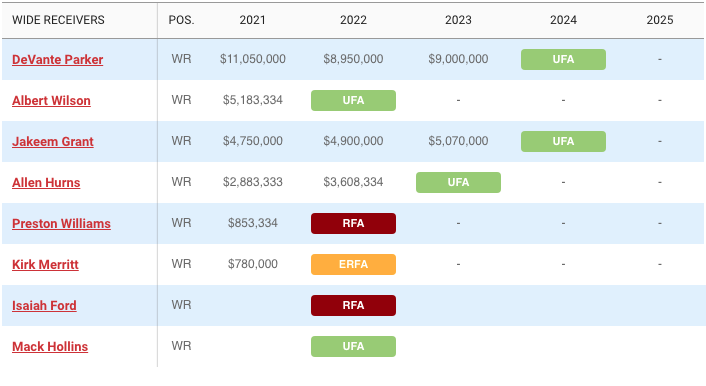This screenshot has width=706, height=386.
Task: Click Isaiah Ford's RFA badge
Action: (x=353, y=305)
